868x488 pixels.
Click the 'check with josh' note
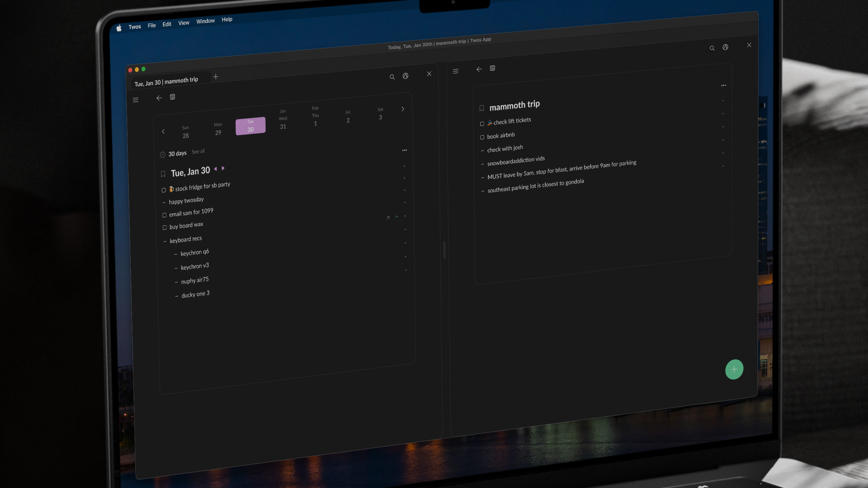[505, 149]
